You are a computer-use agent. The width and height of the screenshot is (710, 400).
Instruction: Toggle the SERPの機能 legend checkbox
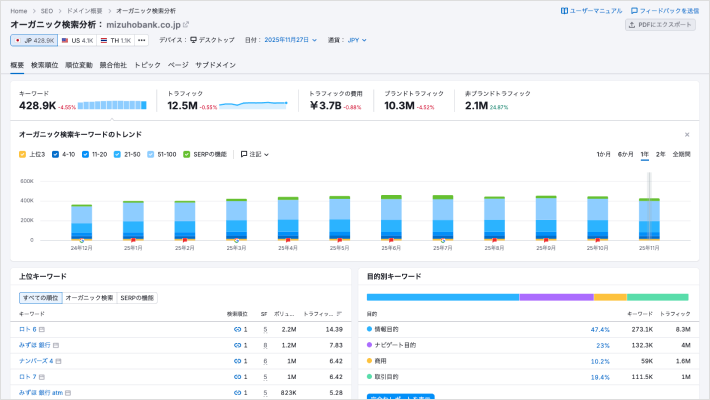point(186,154)
